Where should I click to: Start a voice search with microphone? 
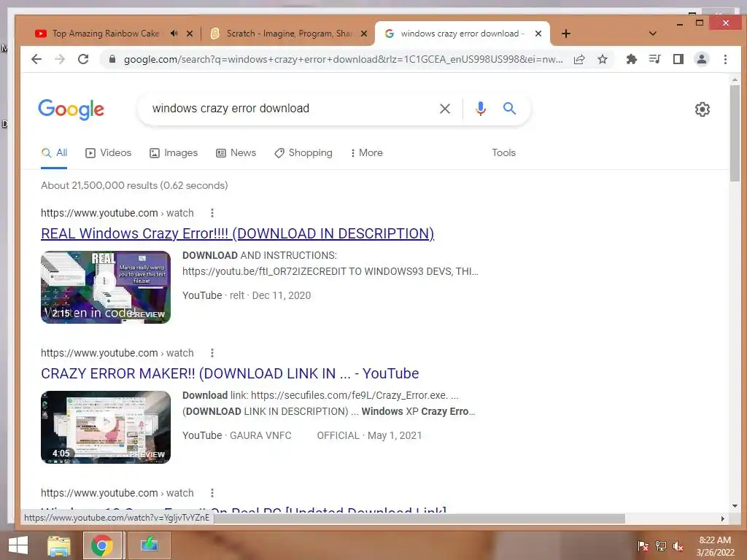(x=481, y=109)
